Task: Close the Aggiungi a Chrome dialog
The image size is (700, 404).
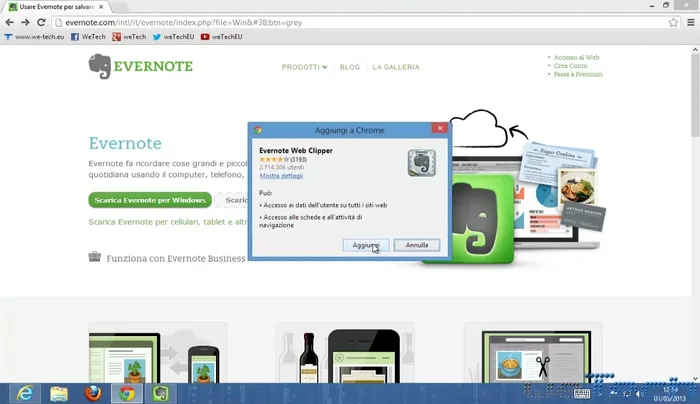Action: (x=440, y=128)
